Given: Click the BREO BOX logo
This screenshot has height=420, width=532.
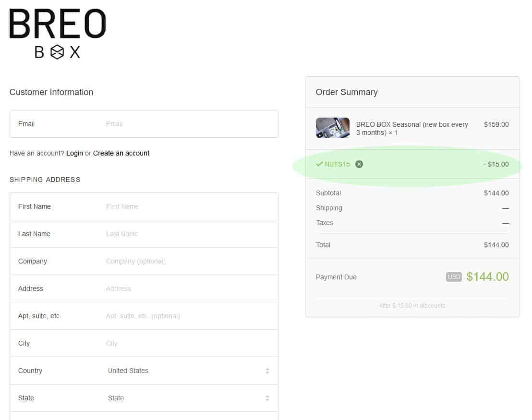Looking at the screenshot, I should pos(58,34).
